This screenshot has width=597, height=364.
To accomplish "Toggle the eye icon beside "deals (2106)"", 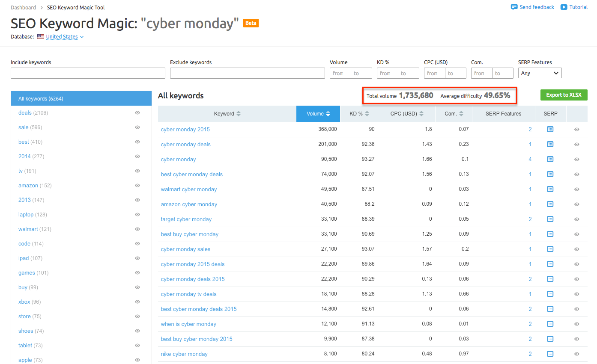I will 137,112.
